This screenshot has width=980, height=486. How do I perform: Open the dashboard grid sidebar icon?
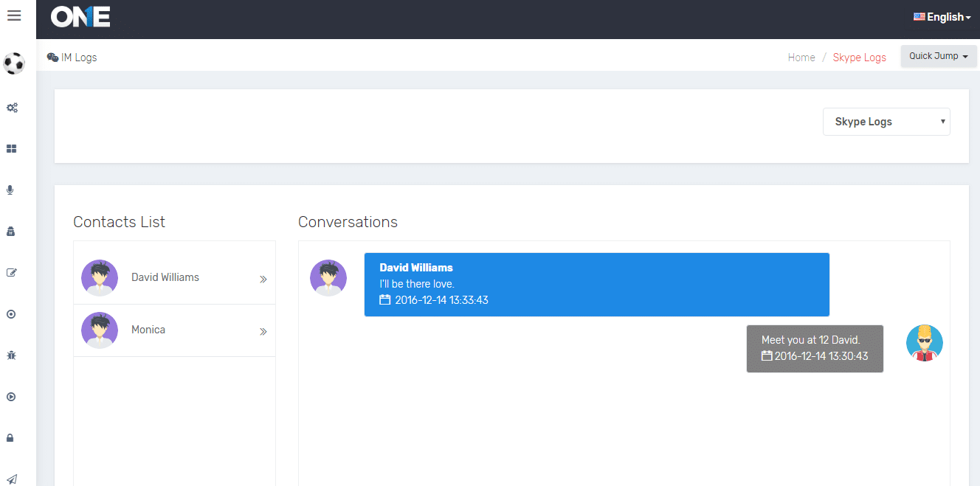coord(12,149)
